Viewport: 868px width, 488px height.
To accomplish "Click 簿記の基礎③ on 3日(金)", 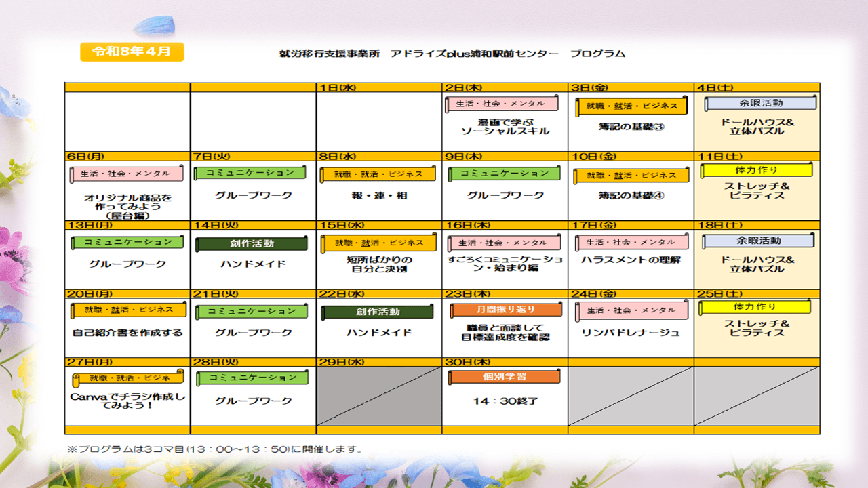I will (631, 126).
